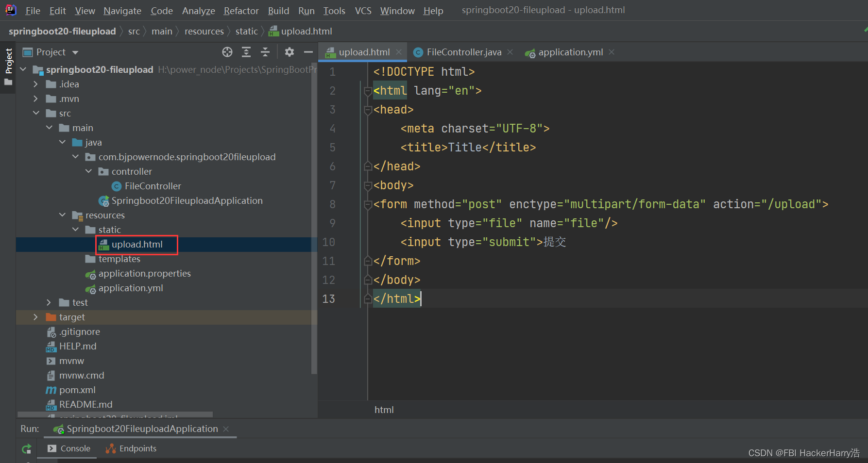Click line number 8 in the gutter
Image resolution: width=868 pixels, height=463 pixels.
point(333,204)
